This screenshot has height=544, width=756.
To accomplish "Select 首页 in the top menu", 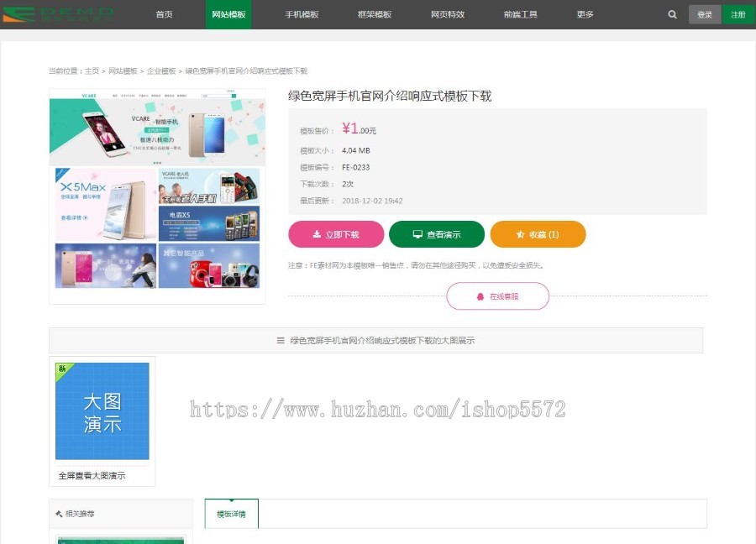I will pos(164,14).
